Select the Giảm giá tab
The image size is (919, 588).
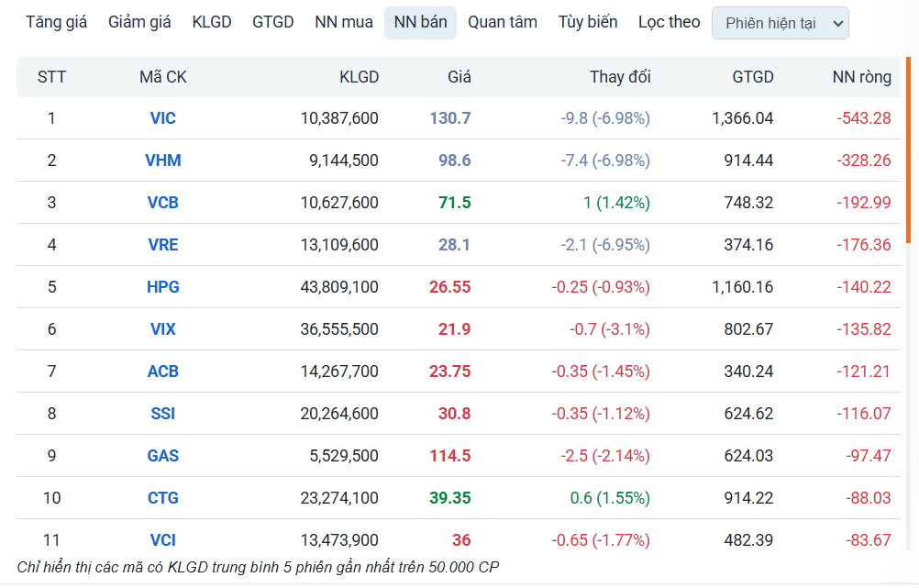[x=139, y=22]
